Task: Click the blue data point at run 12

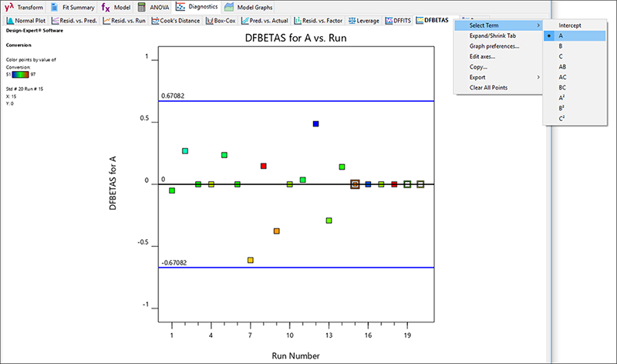Action: pos(315,123)
